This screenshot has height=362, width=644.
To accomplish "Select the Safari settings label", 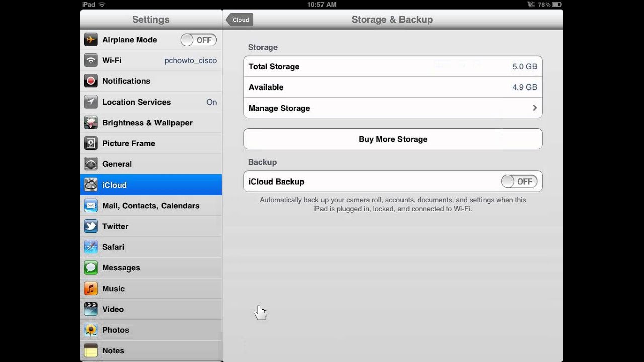I will pyautogui.click(x=113, y=247).
